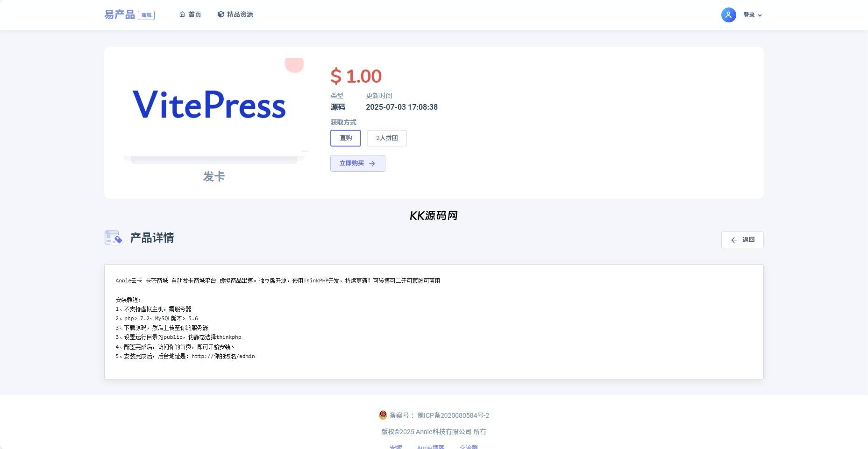Screen dimensions: 868x449
Task: Click the 立即购买 buy now button
Action: [x=358, y=163]
